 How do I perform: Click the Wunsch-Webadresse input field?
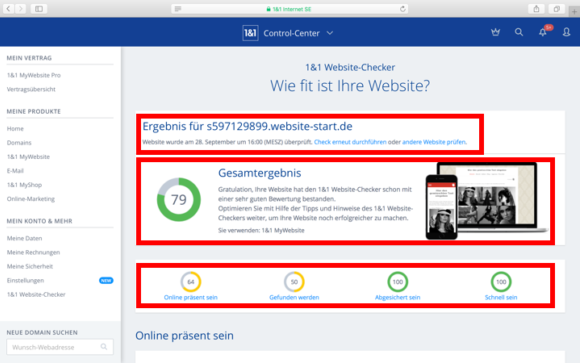[x=60, y=347]
